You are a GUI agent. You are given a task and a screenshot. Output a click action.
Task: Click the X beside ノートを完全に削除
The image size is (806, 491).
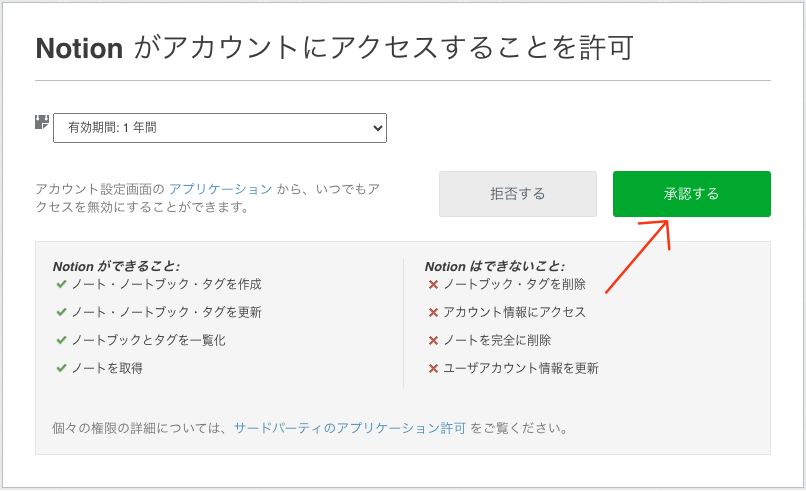click(x=433, y=340)
